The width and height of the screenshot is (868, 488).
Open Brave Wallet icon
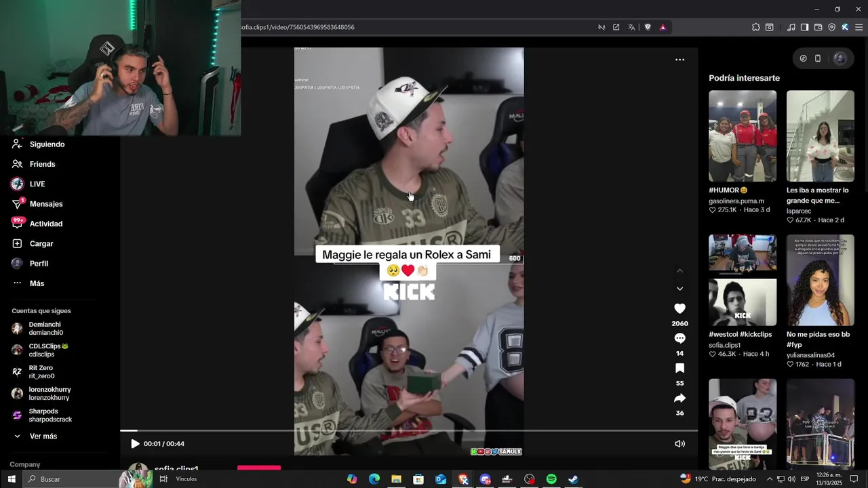[x=818, y=27]
